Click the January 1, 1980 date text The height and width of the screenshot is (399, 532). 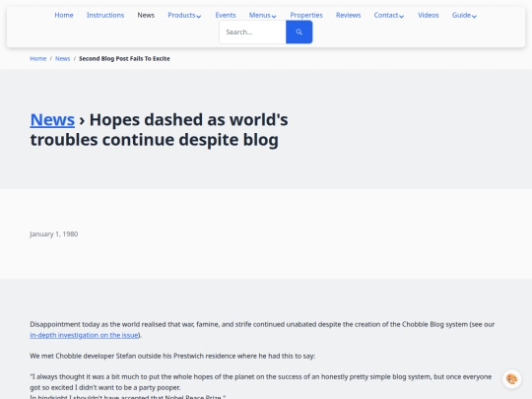tap(54, 234)
